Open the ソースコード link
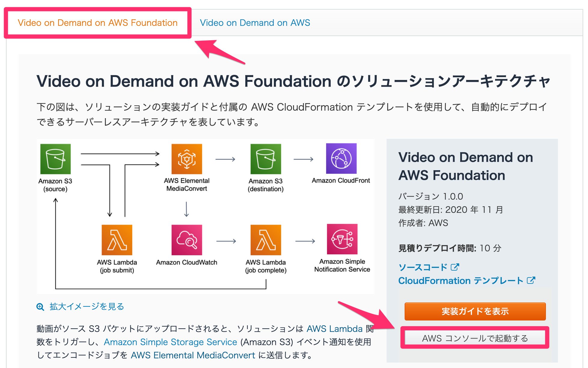This screenshot has width=588, height=368. click(x=423, y=267)
